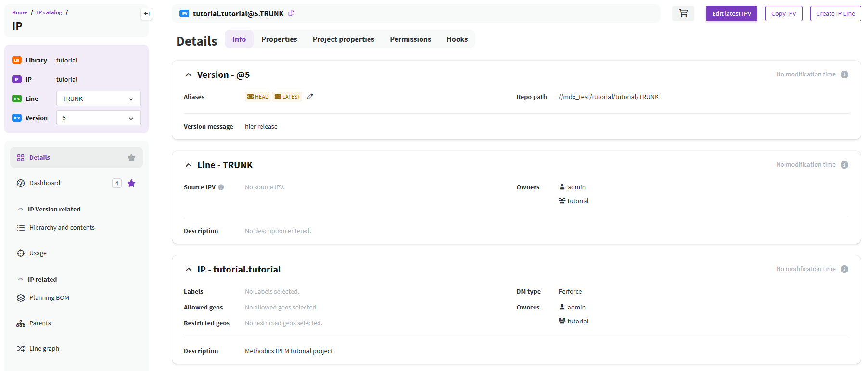Copy the IPV name to clipboard
The image size is (868, 371).
(x=291, y=13)
